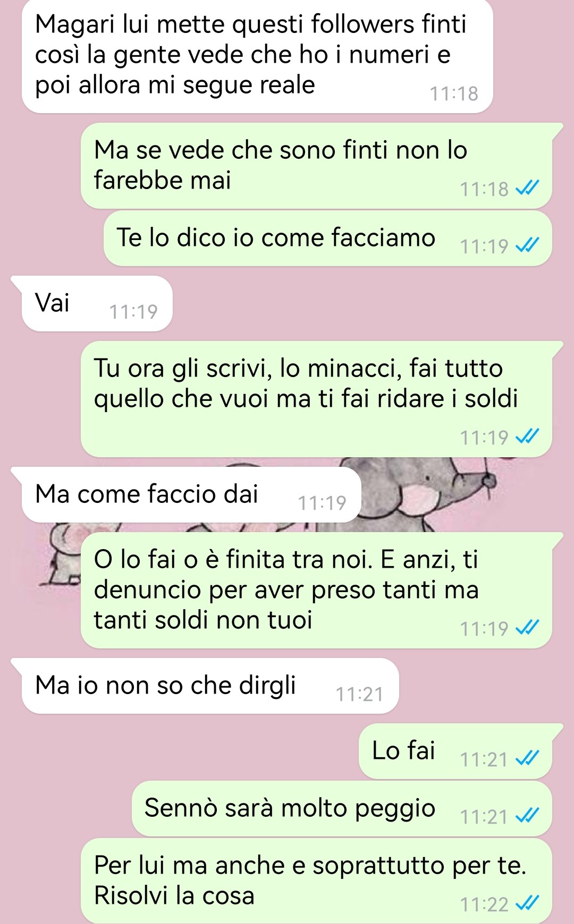The height and width of the screenshot is (924, 574).
Task: Tap the blue double-check on 'Lo fai' message
Action: pyautogui.click(x=528, y=758)
